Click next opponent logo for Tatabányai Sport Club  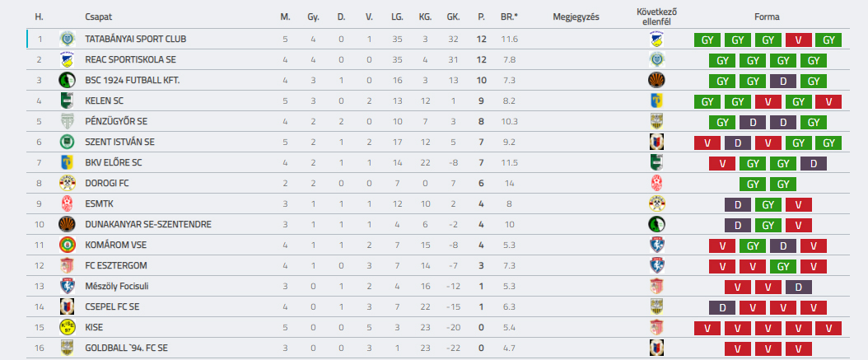click(x=656, y=40)
